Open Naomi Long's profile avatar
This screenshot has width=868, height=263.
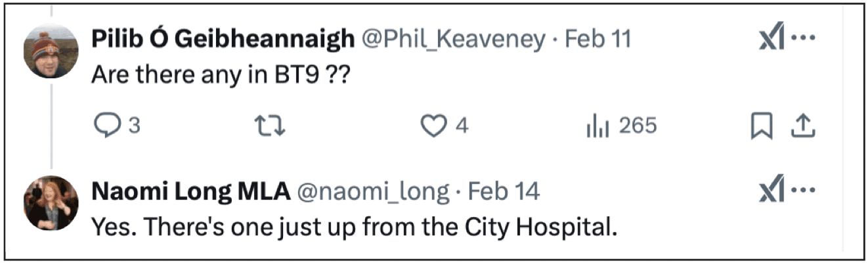coord(51,203)
